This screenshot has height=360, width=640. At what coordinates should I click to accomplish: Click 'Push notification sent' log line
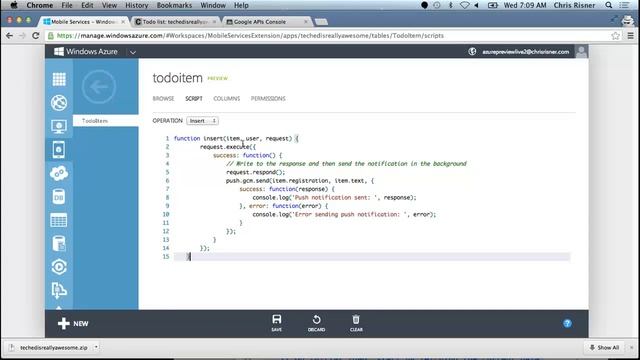tap(334, 198)
